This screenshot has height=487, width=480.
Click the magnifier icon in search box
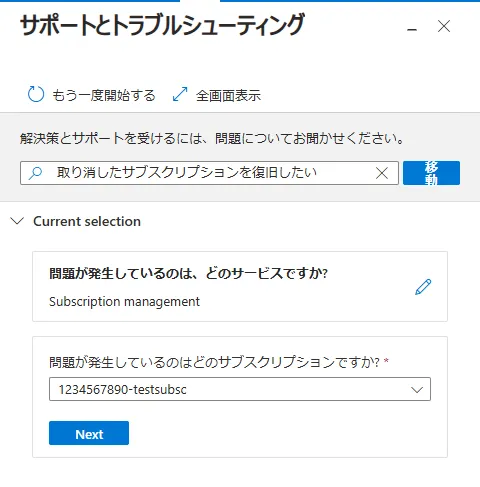[x=36, y=173]
